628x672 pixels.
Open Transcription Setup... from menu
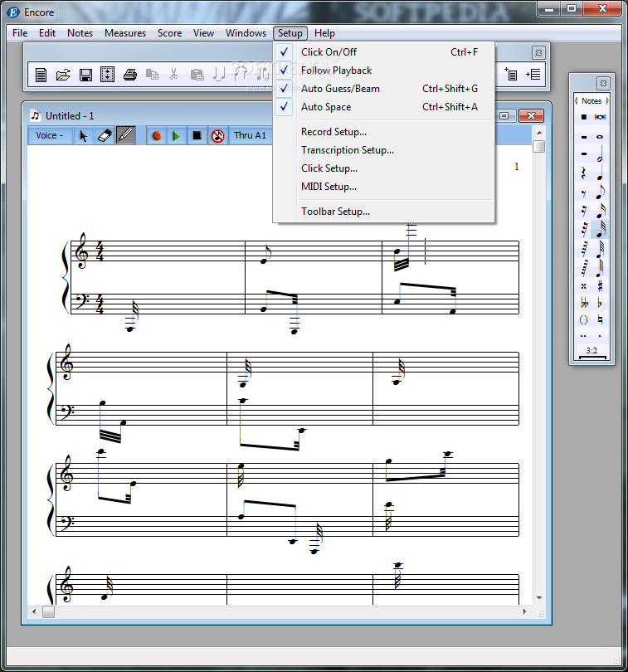(383, 150)
